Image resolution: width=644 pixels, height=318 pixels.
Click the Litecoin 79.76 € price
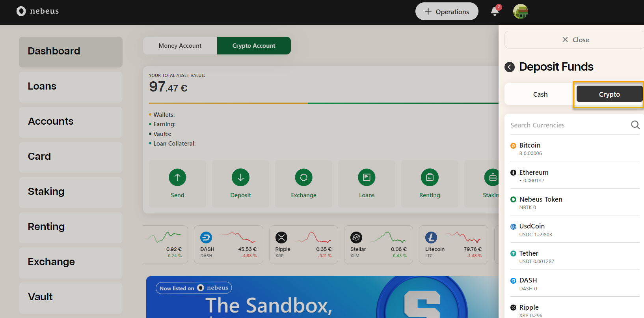pyautogui.click(x=473, y=249)
